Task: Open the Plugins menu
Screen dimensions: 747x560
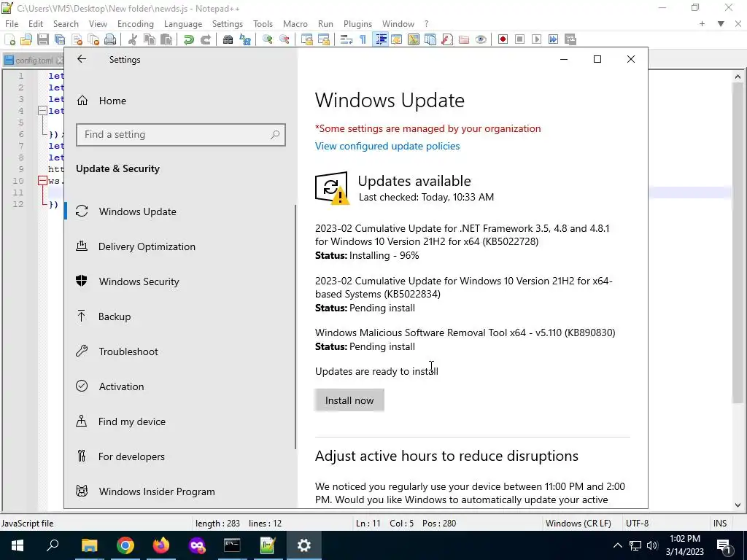Action: pos(357,24)
